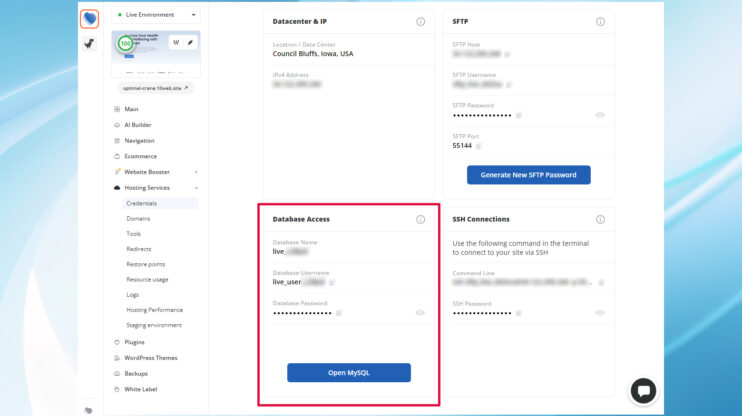Copy the SFTP Port 55144 value
Viewport: 742px width, 416px height.
click(x=478, y=146)
